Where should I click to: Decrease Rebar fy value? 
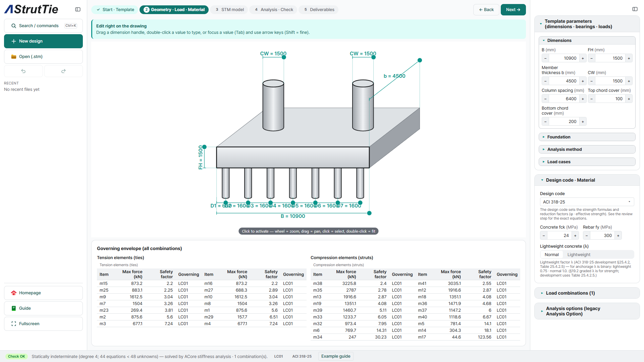click(x=587, y=236)
